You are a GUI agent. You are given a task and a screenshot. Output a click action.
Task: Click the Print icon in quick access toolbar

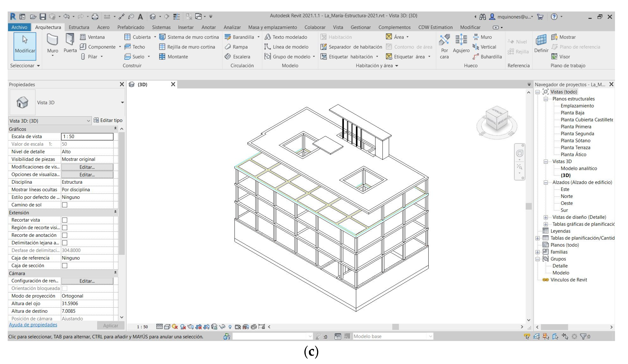coord(95,17)
